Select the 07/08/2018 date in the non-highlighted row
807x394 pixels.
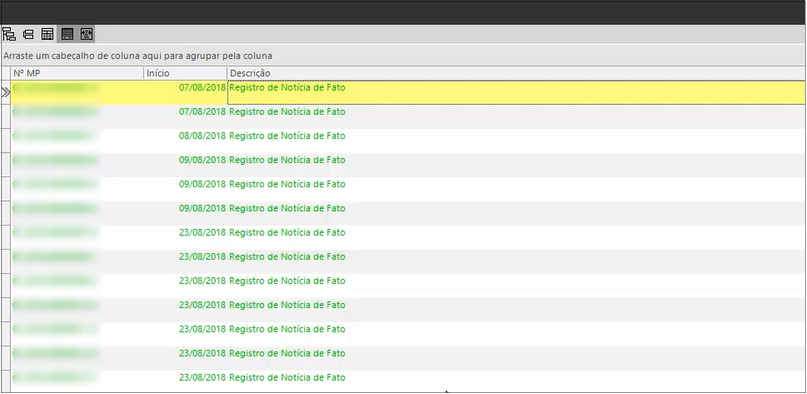(202, 112)
